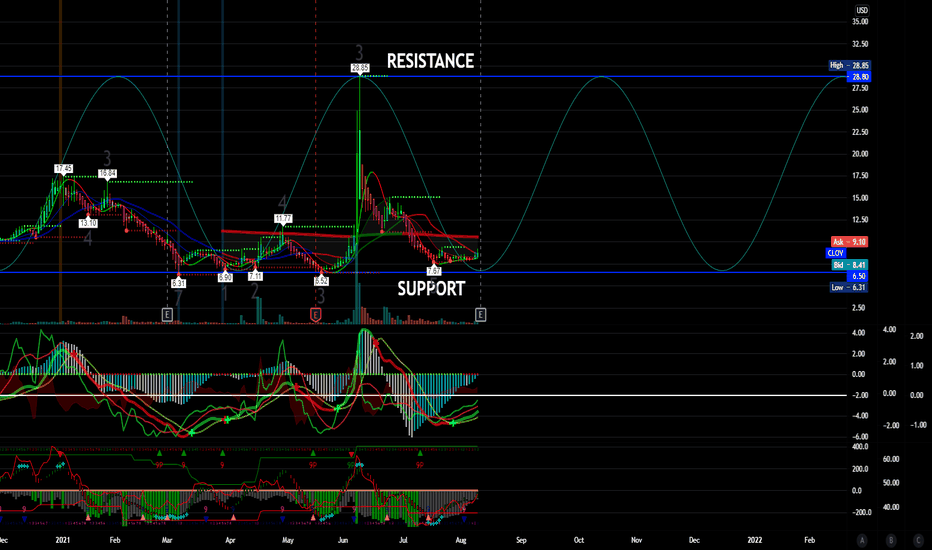Screen dimensions: 932x550
Task: Click the High 28.85 price tag
Action: (x=849, y=65)
